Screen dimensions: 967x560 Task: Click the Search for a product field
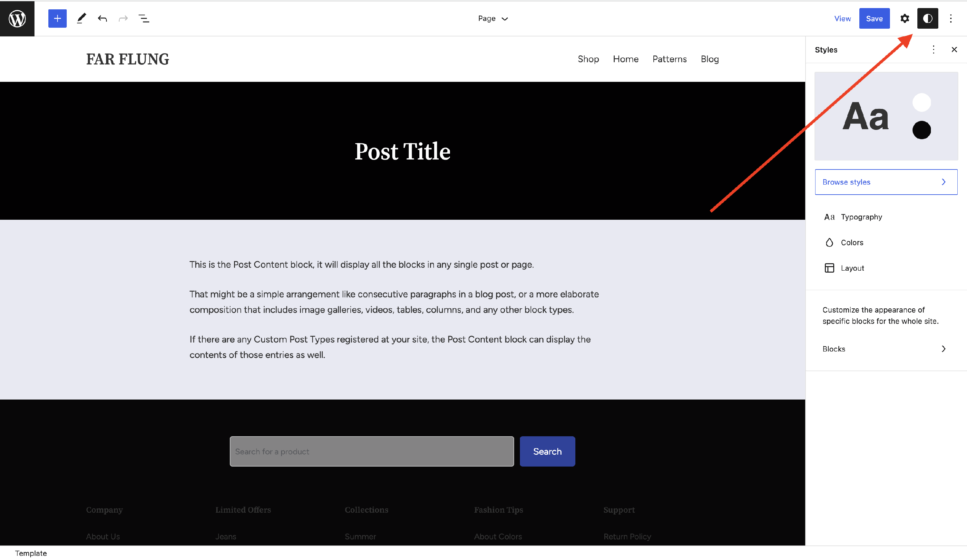click(371, 451)
